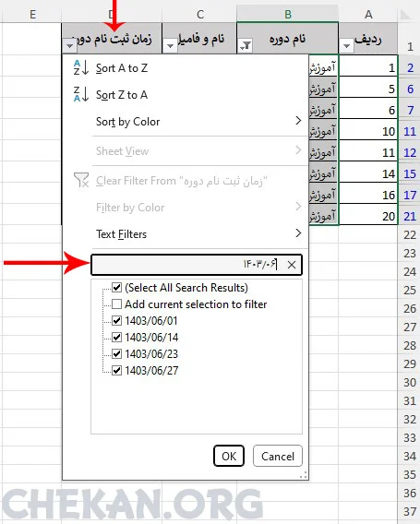Expand the Text Filters submenu arrow

click(298, 232)
